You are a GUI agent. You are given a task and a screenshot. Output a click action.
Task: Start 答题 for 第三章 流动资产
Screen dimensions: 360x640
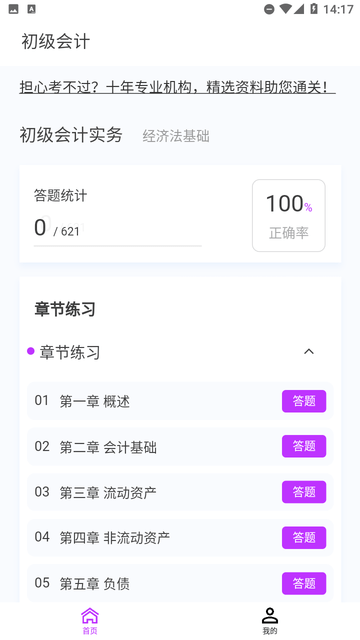coord(304,492)
